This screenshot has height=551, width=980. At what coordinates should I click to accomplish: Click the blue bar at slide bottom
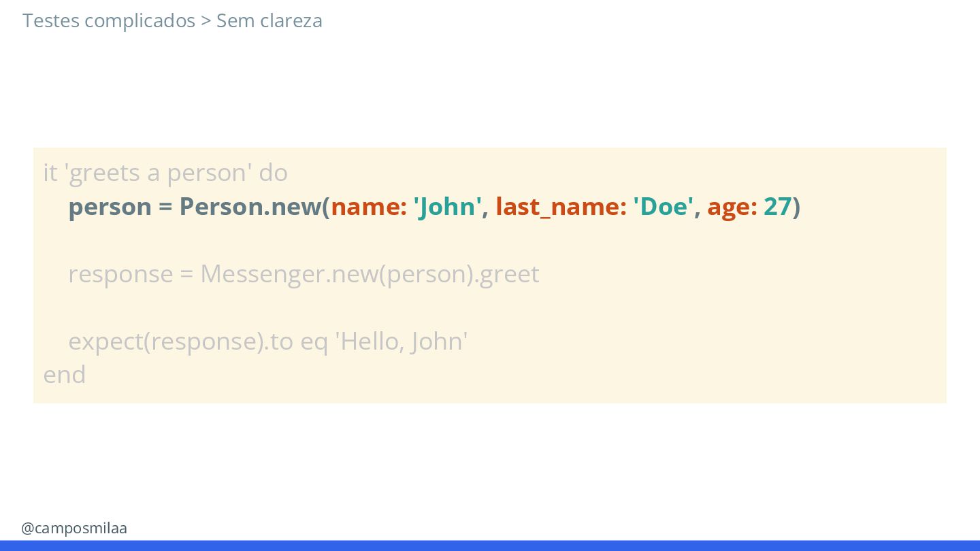(x=490, y=546)
